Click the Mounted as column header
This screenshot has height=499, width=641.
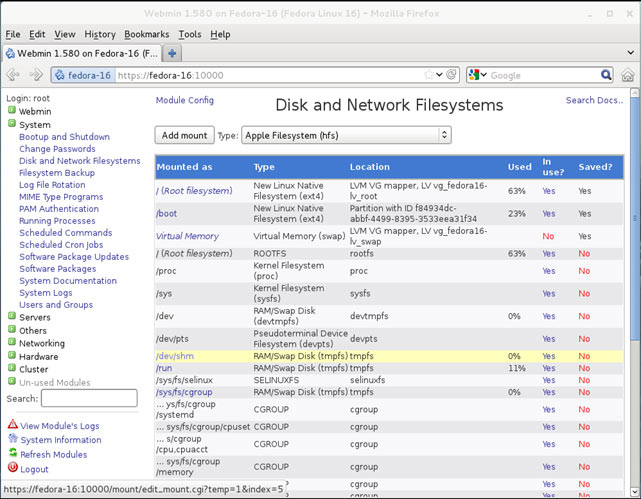(x=184, y=167)
